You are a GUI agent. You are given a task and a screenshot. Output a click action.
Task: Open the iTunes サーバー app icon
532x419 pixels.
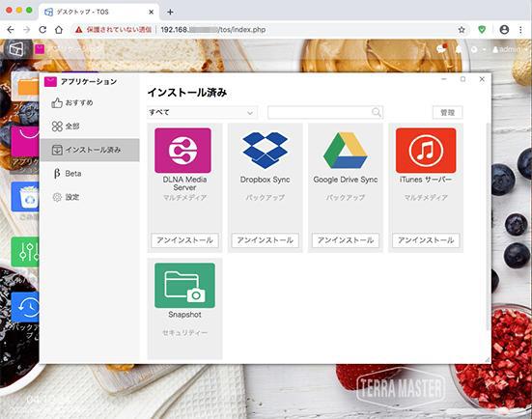pos(426,151)
